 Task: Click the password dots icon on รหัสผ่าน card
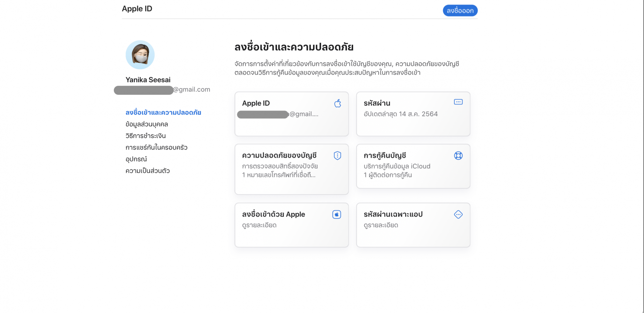[458, 102]
